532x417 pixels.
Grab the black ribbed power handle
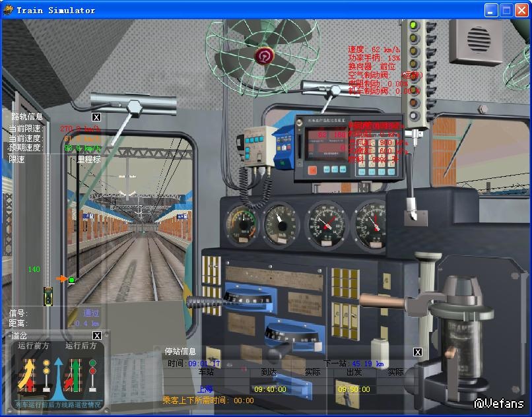click(x=204, y=302)
